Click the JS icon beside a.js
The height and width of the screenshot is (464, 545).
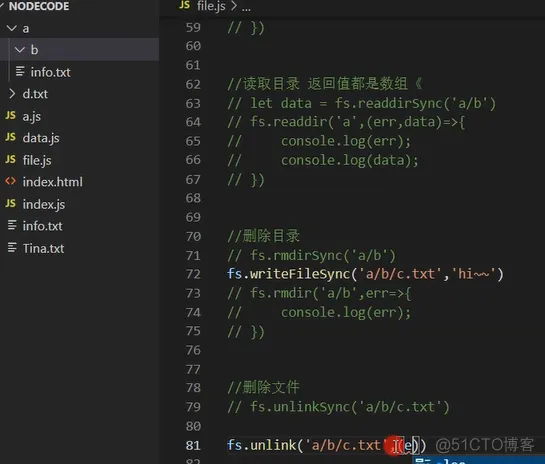click(10, 115)
